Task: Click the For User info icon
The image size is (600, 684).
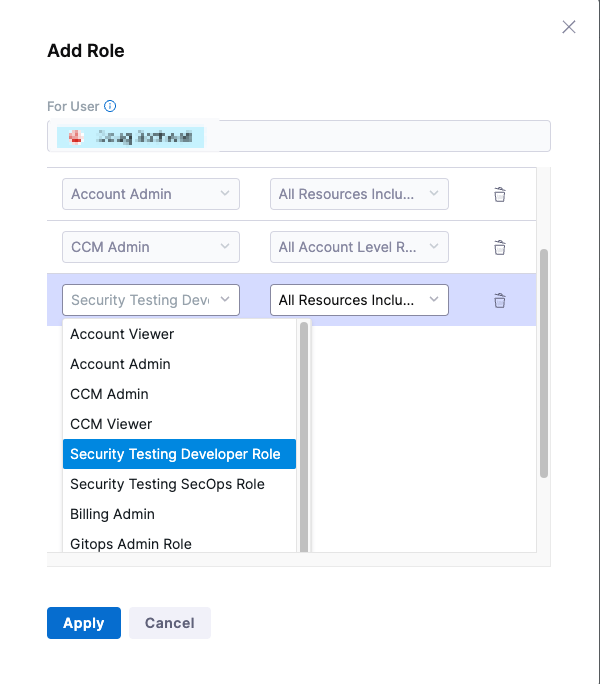Action: coord(110,106)
